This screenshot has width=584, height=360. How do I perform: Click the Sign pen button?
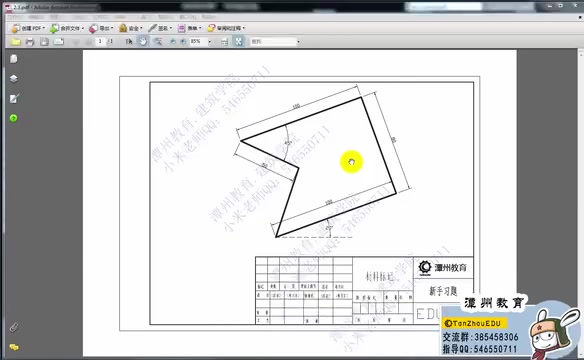[x=160, y=28]
